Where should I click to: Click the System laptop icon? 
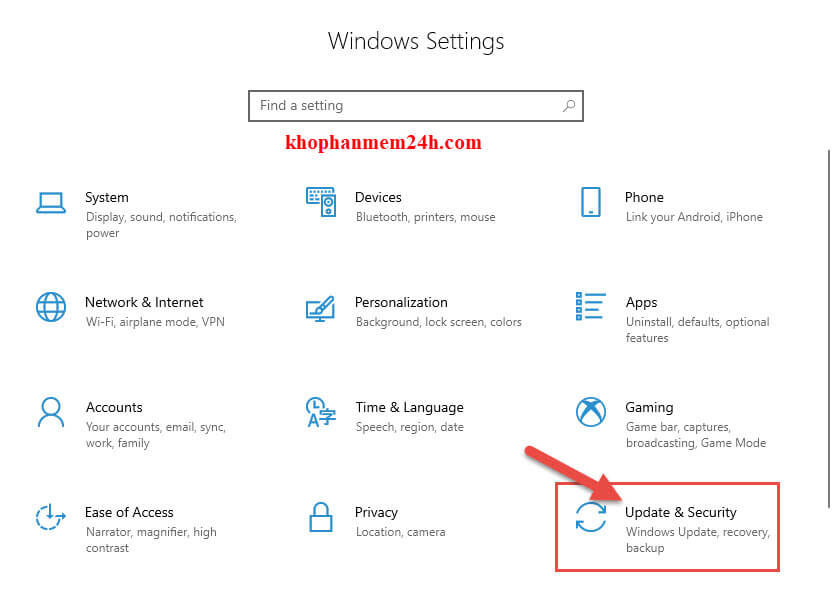pyautogui.click(x=51, y=203)
